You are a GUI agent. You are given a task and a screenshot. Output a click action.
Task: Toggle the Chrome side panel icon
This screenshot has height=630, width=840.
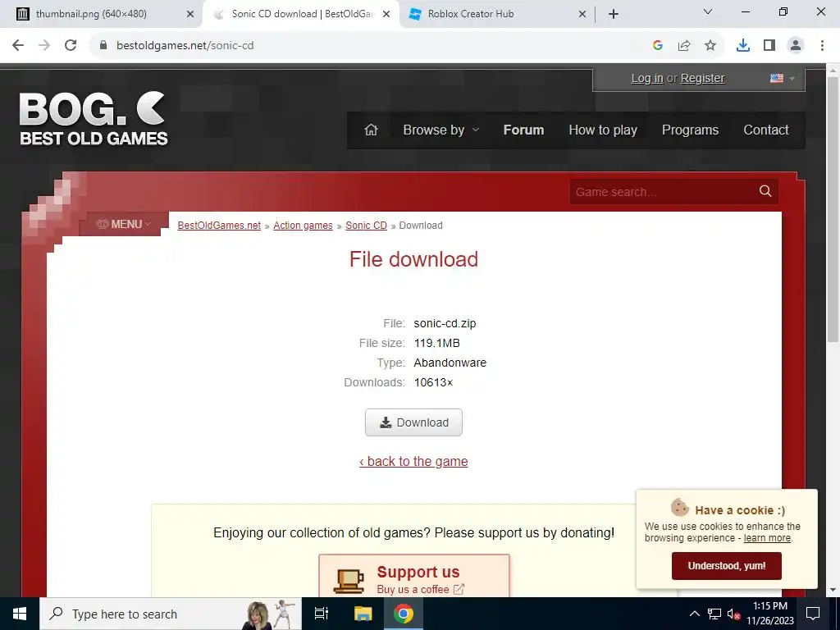tap(769, 46)
